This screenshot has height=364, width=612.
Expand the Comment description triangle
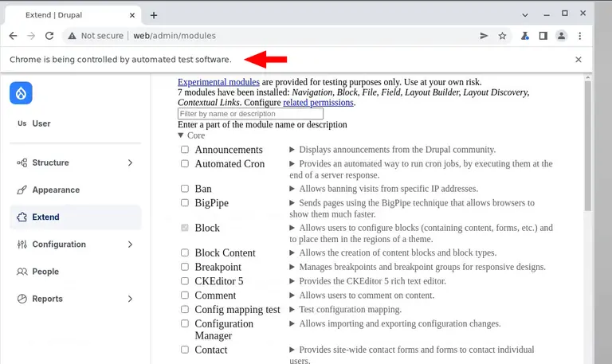292,295
